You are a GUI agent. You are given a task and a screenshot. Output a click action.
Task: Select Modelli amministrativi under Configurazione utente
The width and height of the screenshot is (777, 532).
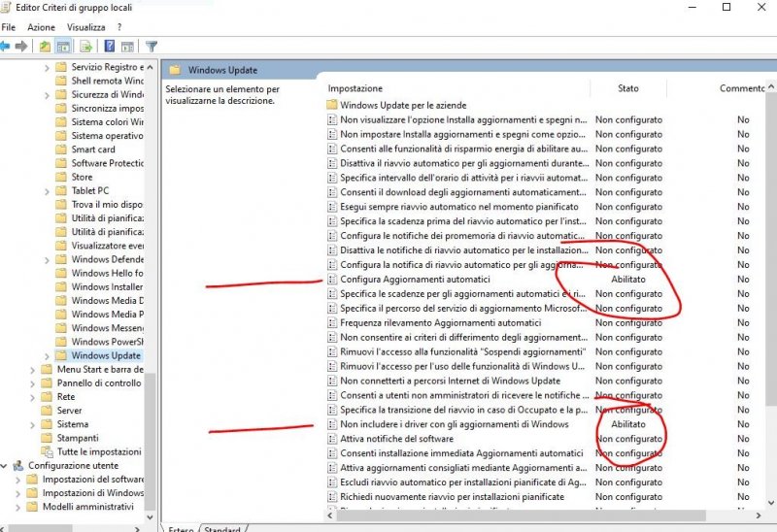click(87, 507)
